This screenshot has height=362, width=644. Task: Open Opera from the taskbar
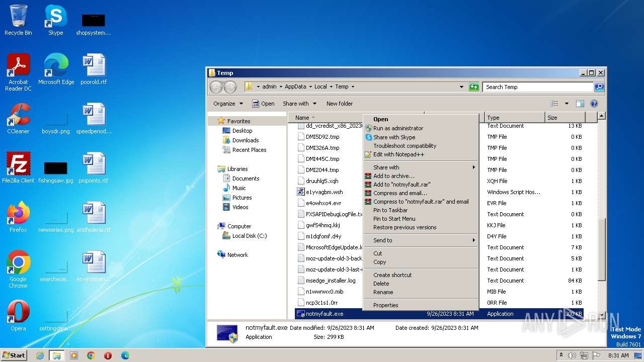pyautogui.click(x=108, y=355)
